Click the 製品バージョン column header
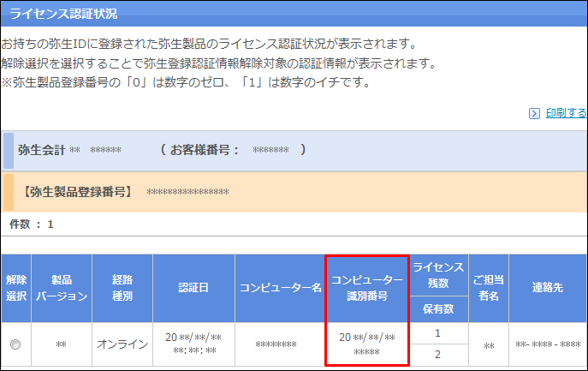The image size is (588, 371). point(62,288)
